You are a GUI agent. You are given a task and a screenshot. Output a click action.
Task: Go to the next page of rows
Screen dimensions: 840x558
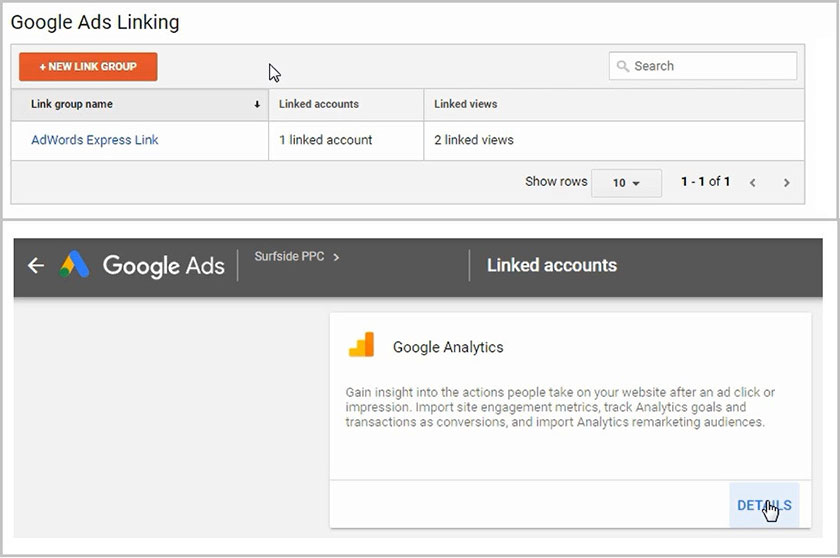[x=787, y=183]
